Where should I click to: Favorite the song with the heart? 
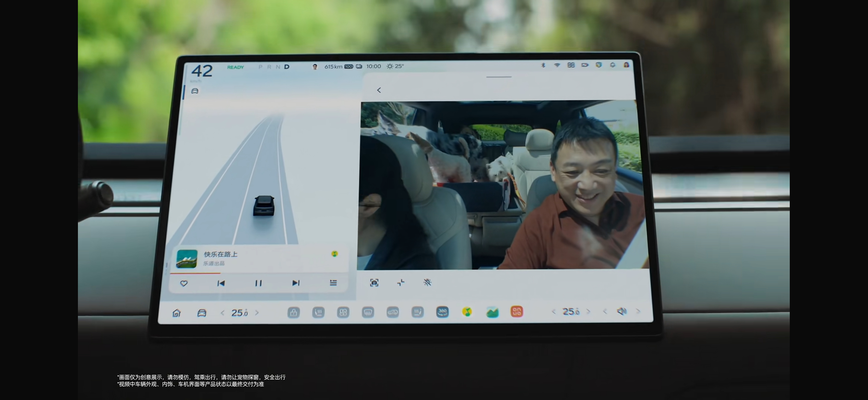[184, 283]
